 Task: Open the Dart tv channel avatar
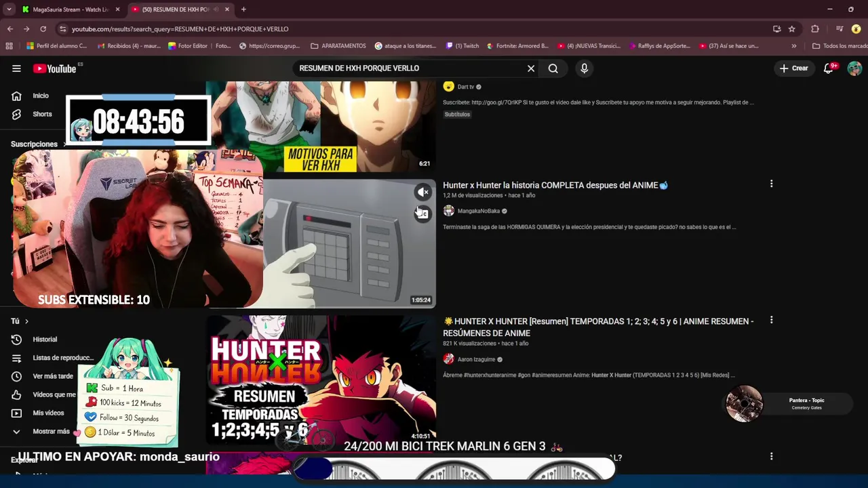(448, 86)
